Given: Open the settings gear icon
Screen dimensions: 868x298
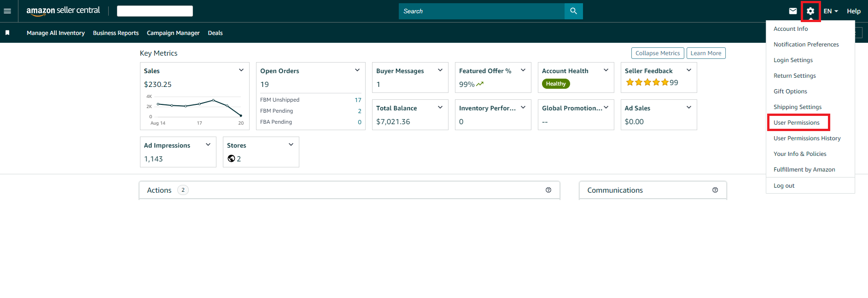Looking at the screenshot, I should (x=810, y=11).
